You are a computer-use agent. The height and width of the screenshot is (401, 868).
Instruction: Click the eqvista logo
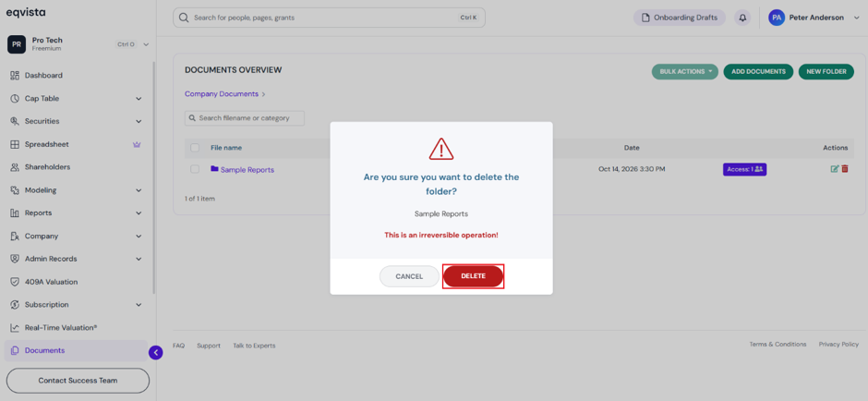click(26, 12)
